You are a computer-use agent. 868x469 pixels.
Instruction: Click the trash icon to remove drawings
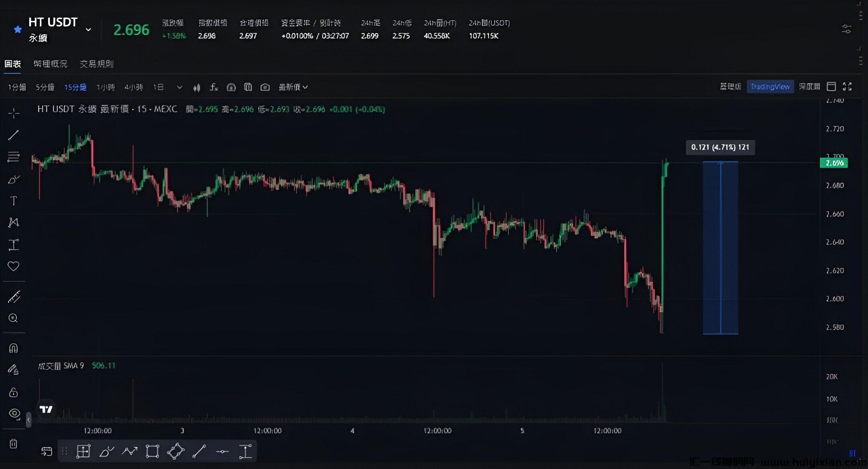point(14,444)
